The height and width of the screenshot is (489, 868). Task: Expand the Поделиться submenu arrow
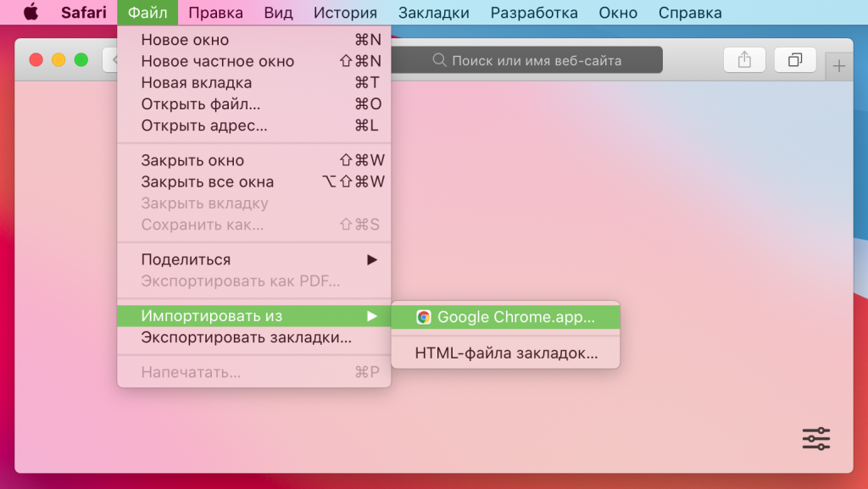[x=371, y=259]
